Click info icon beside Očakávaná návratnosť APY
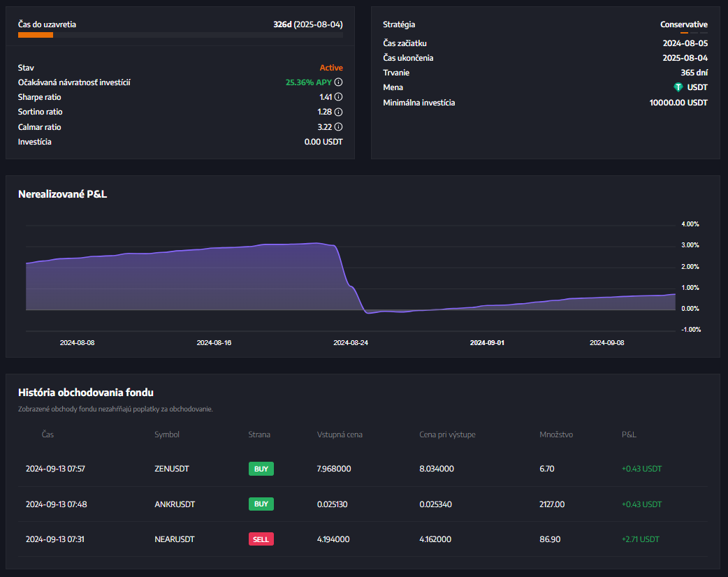 (338, 82)
